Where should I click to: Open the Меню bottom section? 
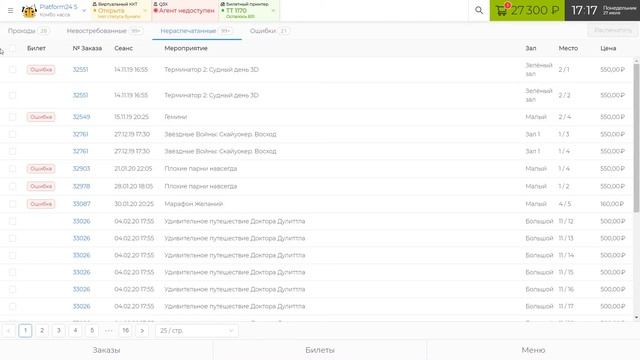click(x=533, y=350)
